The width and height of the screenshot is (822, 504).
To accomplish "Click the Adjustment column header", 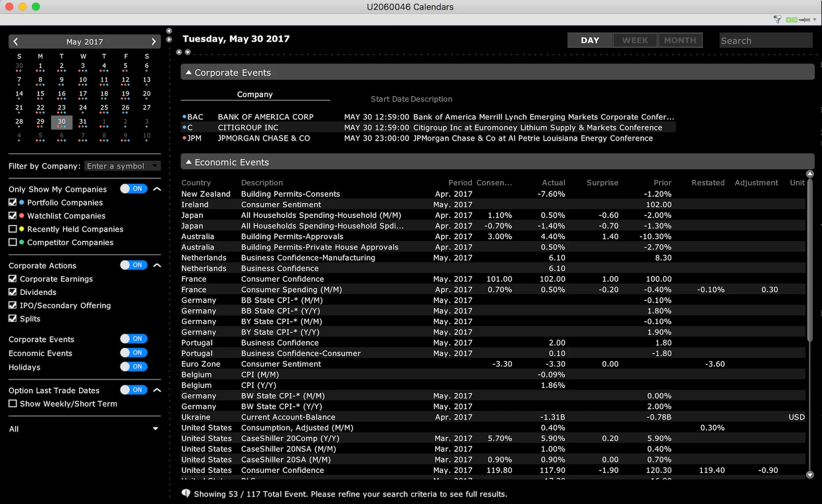I will [756, 183].
